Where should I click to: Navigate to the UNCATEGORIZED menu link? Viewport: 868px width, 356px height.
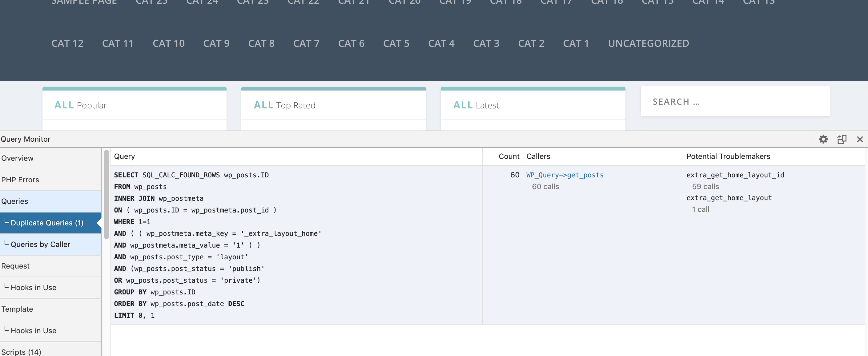(x=648, y=43)
